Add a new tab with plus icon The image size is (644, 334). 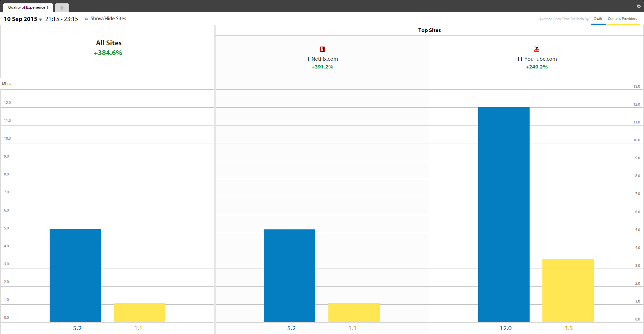pos(62,8)
